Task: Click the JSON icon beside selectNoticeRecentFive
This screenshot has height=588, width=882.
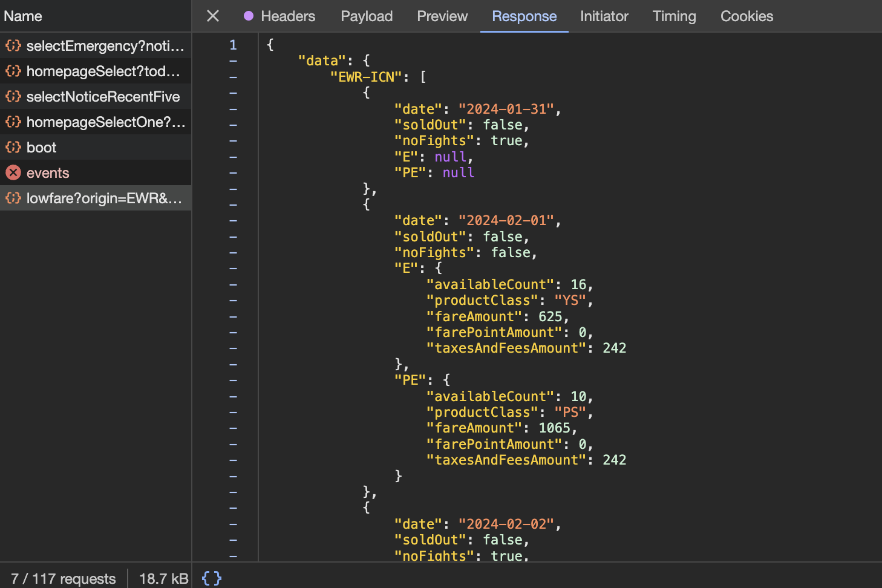Action: point(13,96)
